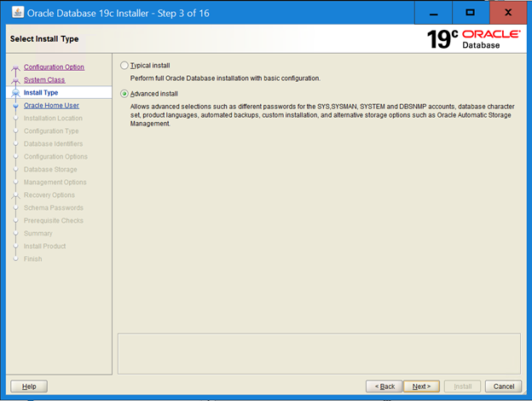Click the empty message area at bottom
The height and width of the screenshot is (401, 532).
pyautogui.click(x=319, y=353)
